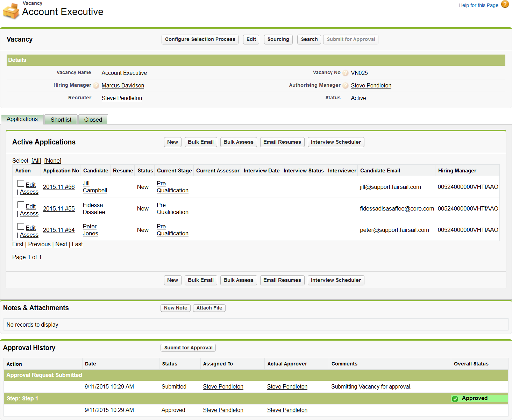The height and width of the screenshot is (420, 512).
Task: Tick the checkbox for Peter Jones's application
Action: 21,227
